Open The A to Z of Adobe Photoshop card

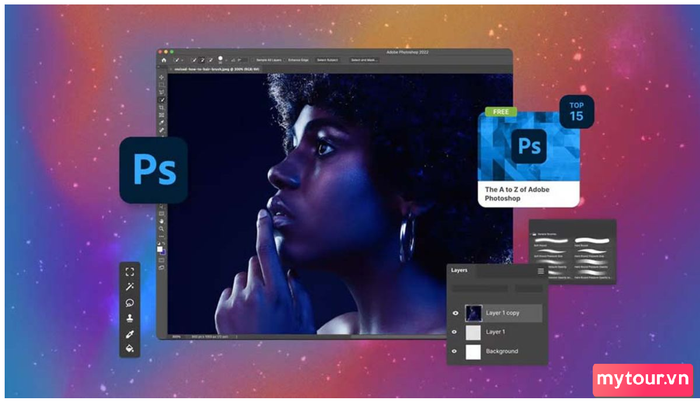pos(529,160)
